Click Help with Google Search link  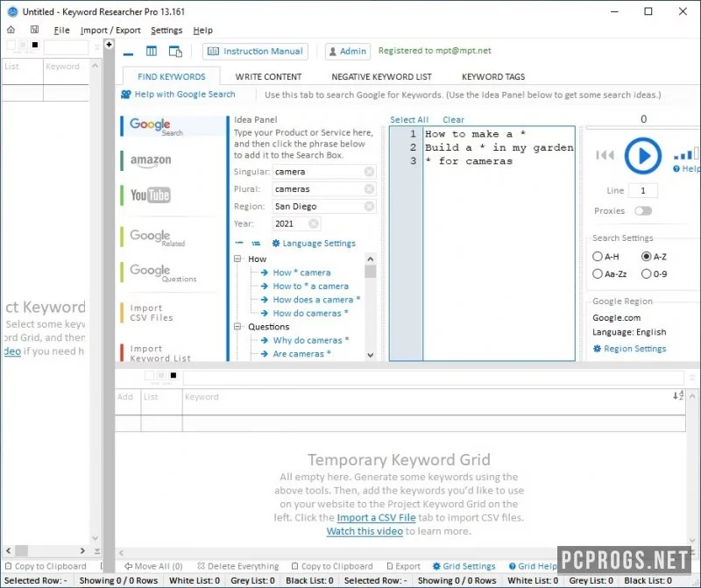[x=178, y=95]
